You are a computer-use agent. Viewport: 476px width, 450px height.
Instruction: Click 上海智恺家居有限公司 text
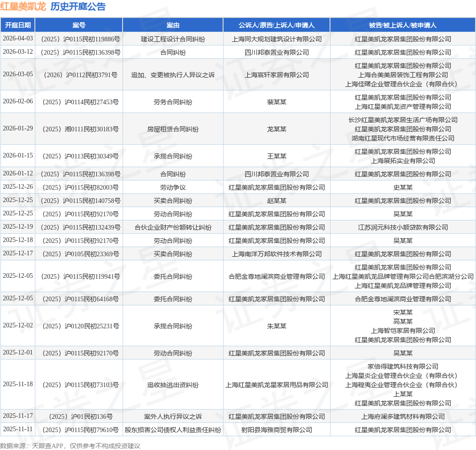pyautogui.click(x=403, y=331)
